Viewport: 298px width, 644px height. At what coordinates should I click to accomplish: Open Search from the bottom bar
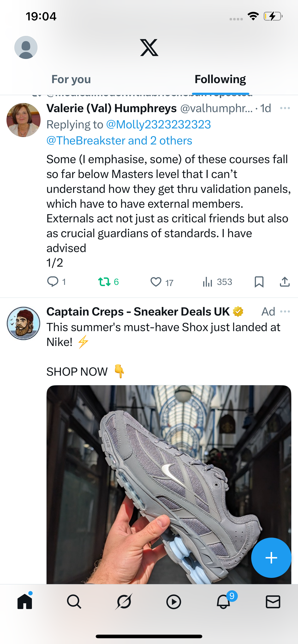click(x=74, y=602)
